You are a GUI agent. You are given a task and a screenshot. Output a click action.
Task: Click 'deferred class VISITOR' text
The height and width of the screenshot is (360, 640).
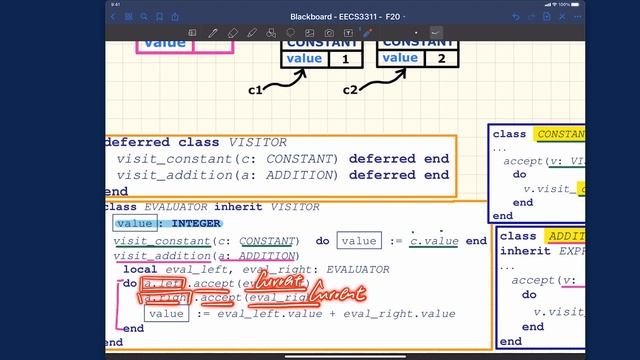[196, 142]
